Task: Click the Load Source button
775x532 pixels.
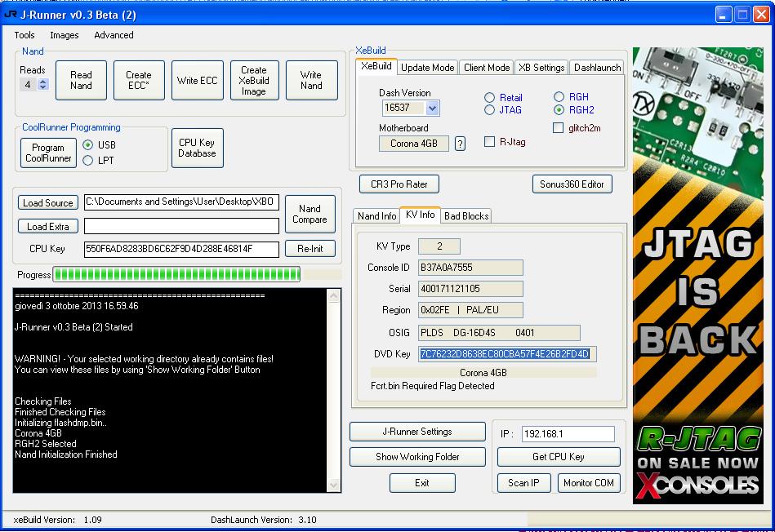Action: pyautogui.click(x=48, y=202)
